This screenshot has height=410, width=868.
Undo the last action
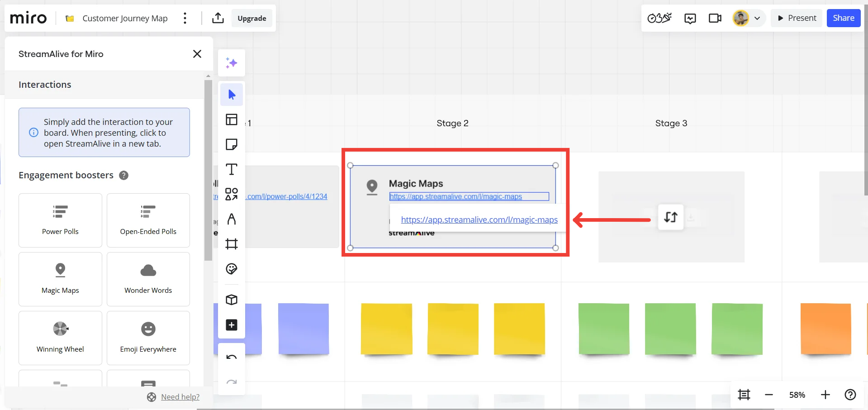232,357
